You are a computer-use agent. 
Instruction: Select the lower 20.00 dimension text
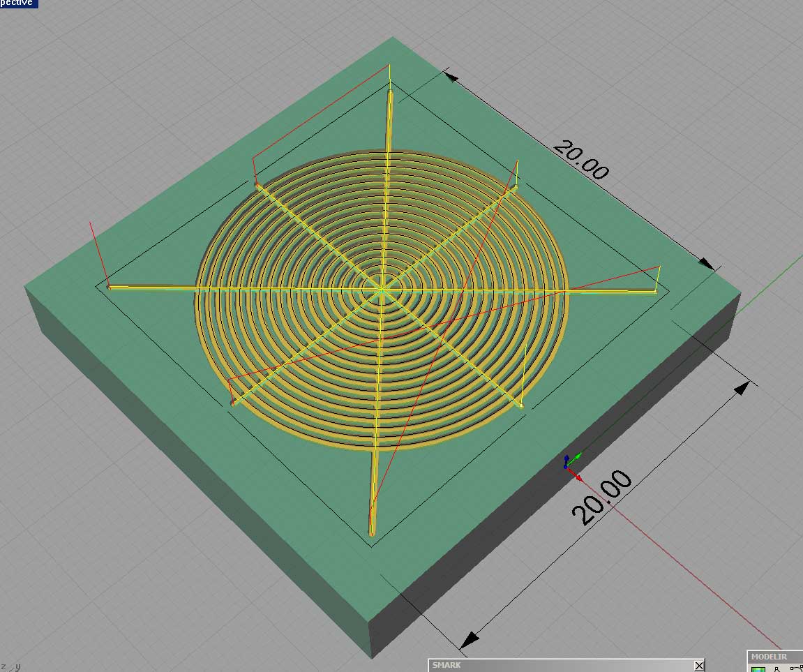(x=603, y=497)
